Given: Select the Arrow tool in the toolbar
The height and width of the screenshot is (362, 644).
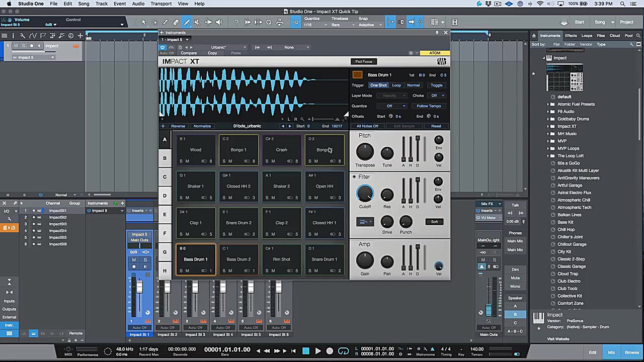Looking at the screenshot, I should [x=143, y=22].
